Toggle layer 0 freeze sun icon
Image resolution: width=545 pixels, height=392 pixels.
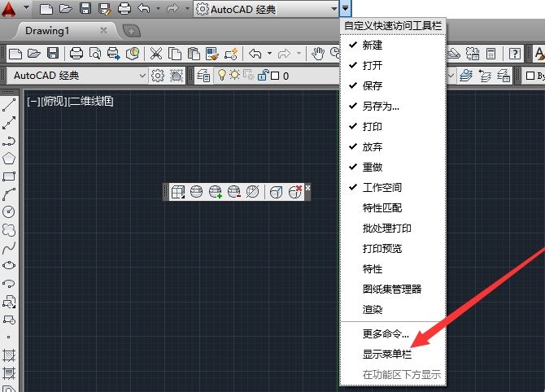coord(235,75)
